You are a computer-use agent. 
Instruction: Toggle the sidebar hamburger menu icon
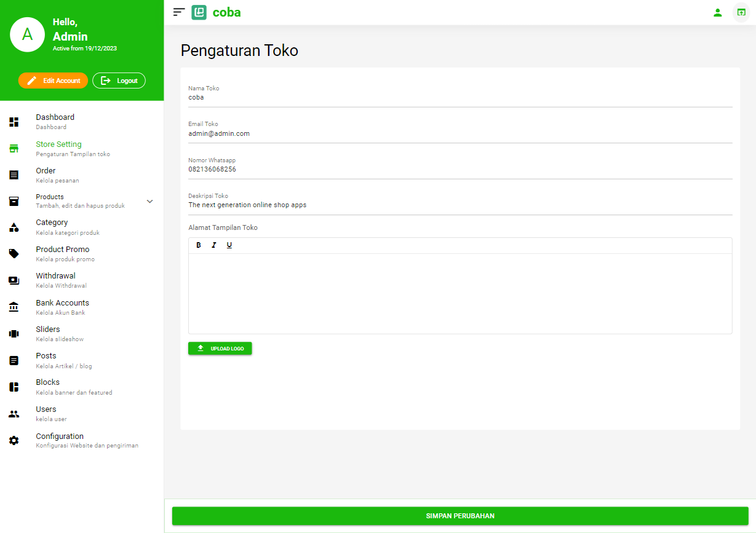point(179,12)
